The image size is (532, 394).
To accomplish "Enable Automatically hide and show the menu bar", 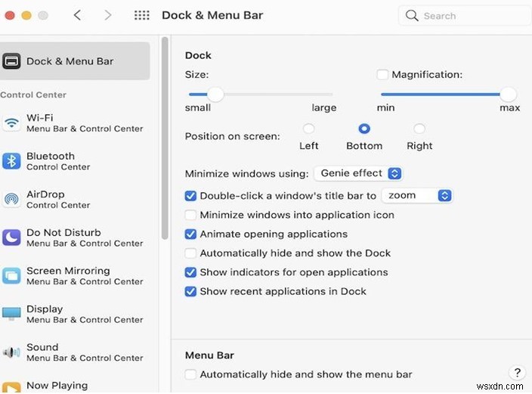I will (x=190, y=374).
